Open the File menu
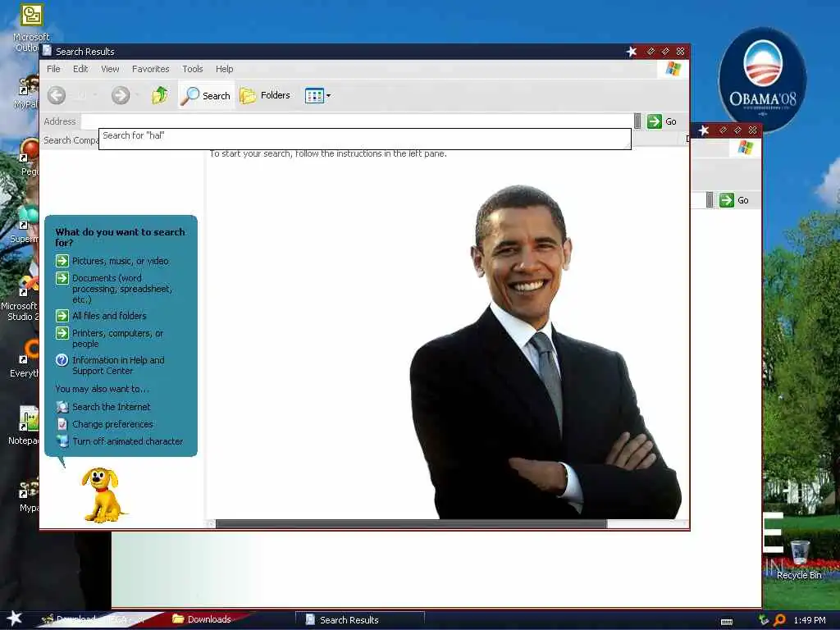 [53, 69]
